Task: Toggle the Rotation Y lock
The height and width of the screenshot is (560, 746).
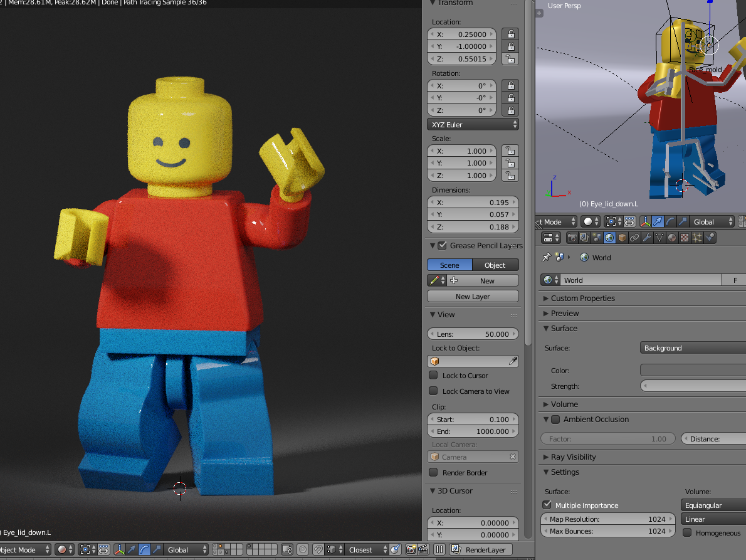Action: (510, 98)
